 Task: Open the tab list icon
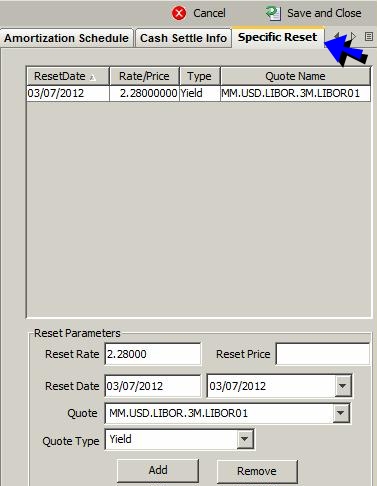pos(368,36)
